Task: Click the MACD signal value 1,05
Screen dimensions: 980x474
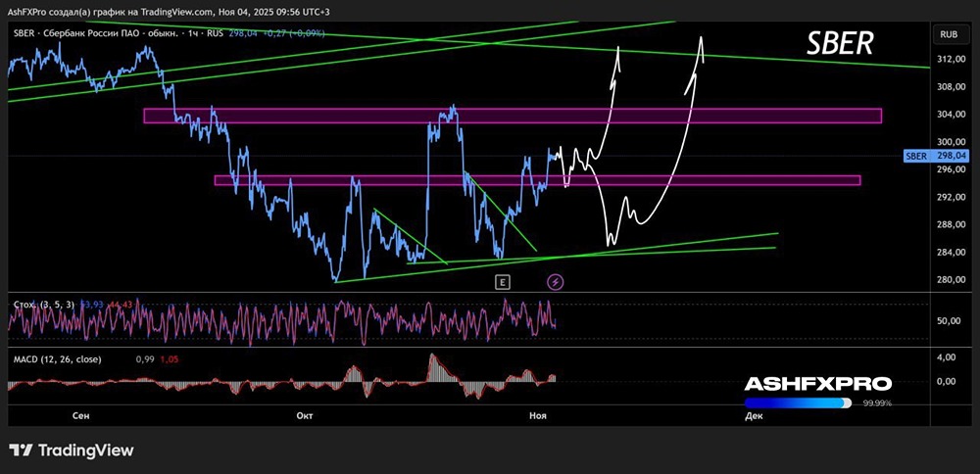Action: (x=169, y=359)
